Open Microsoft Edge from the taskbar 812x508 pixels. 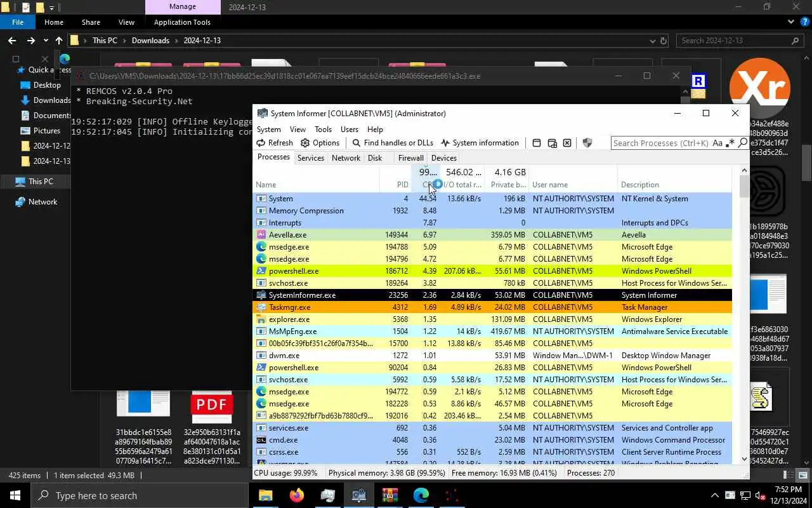point(421,495)
